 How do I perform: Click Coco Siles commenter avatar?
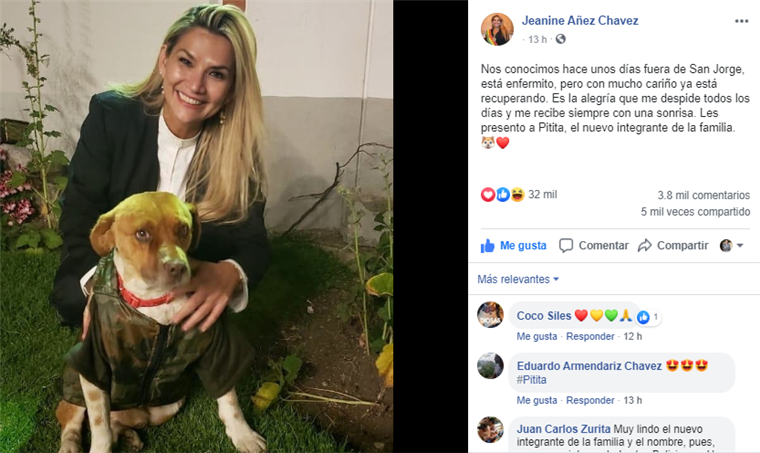tap(490, 315)
